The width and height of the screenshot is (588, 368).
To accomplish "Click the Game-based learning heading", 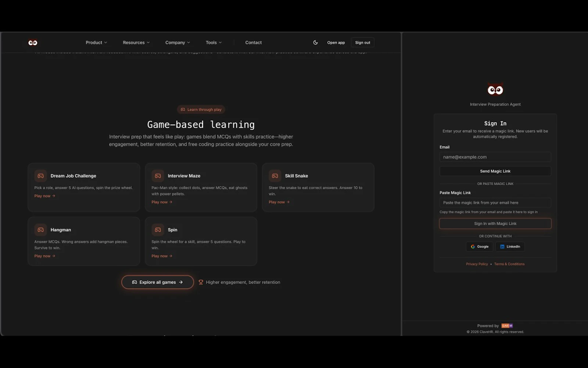I will click(201, 125).
